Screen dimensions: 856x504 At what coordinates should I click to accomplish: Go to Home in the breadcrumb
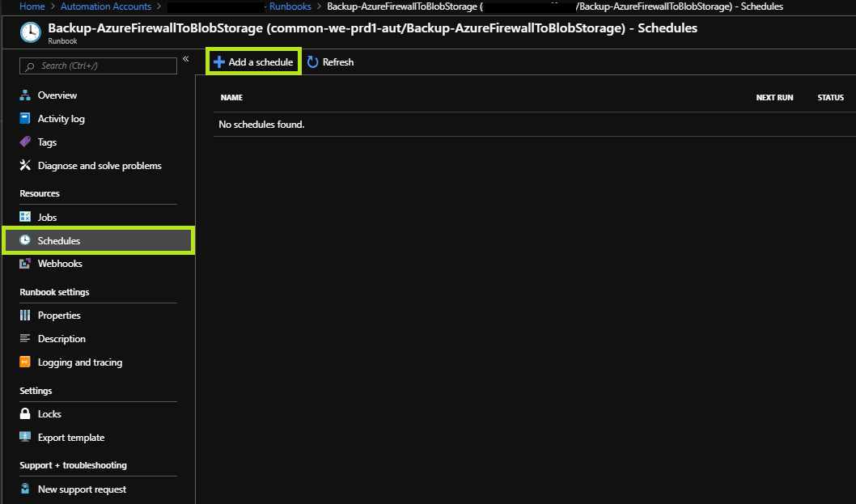(x=32, y=6)
